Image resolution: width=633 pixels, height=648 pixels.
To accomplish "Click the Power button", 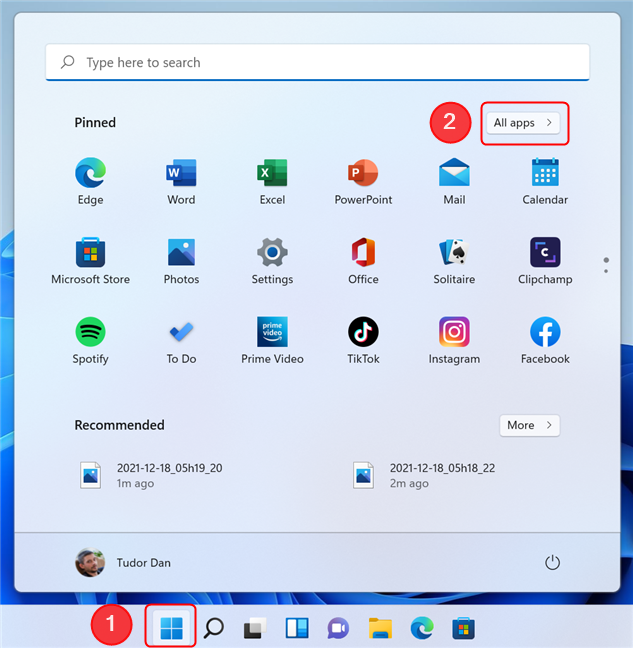I will tap(552, 562).
